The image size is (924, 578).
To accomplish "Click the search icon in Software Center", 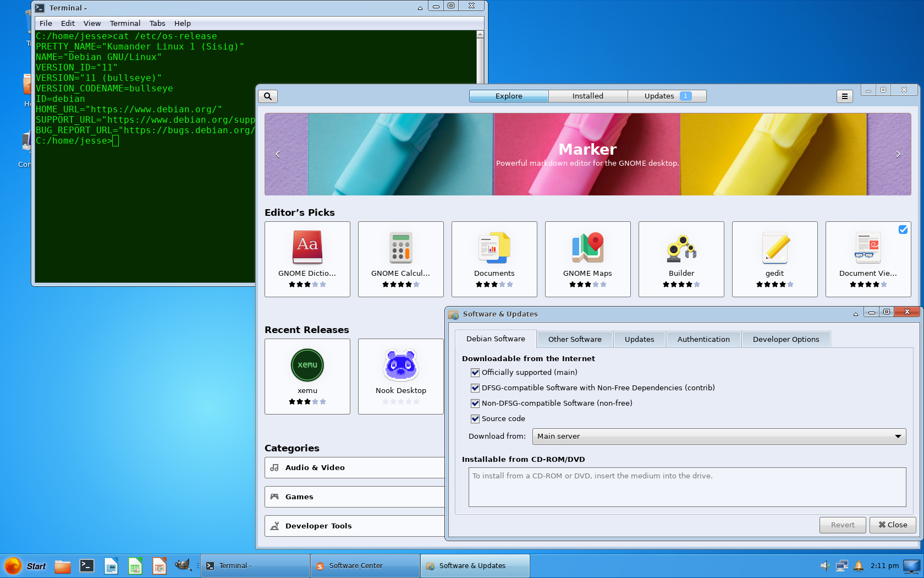I will click(x=268, y=96).
